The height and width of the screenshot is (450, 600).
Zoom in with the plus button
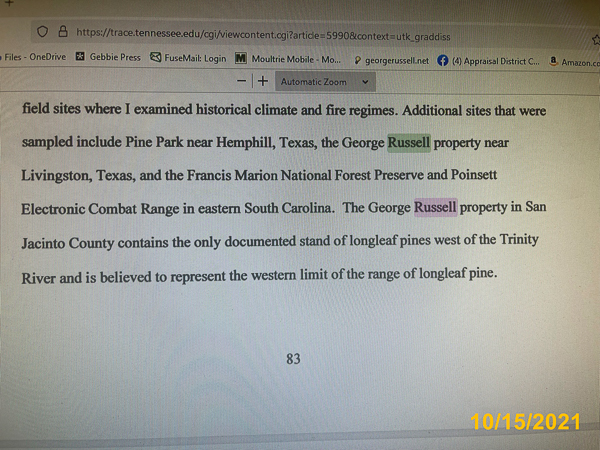(262, 80)
